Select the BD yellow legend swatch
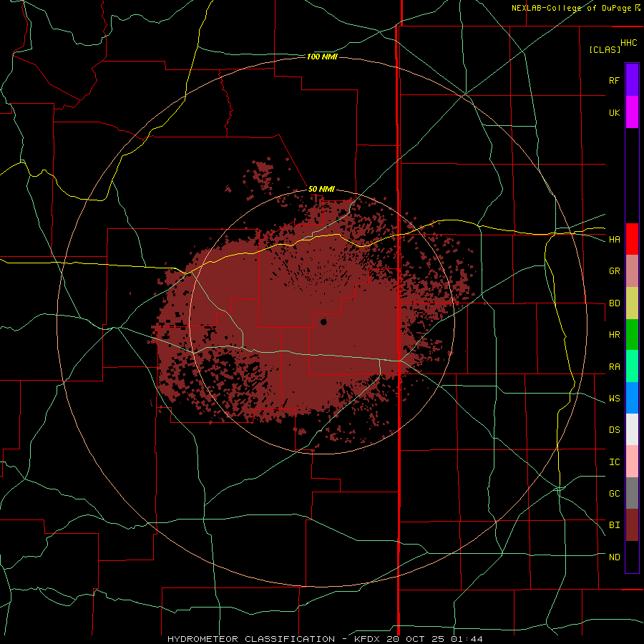The width and height of the screenshot is (644, 644). [632, 303]
